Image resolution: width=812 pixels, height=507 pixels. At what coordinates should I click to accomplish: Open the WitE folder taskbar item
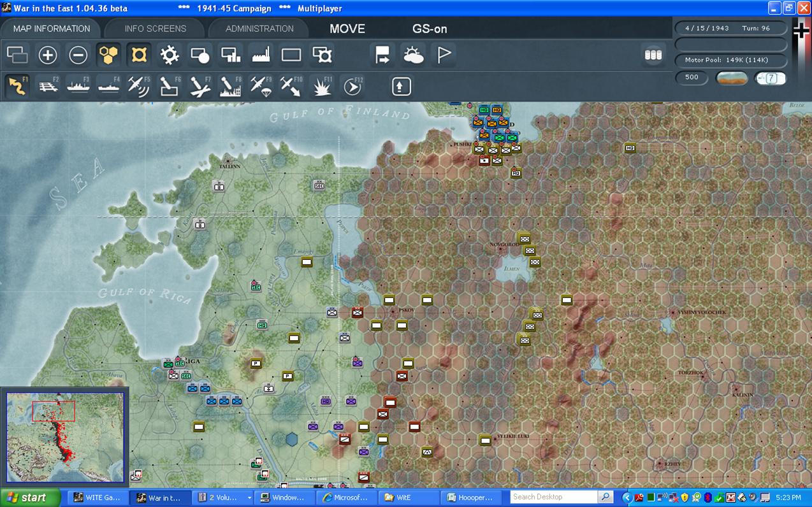pos(409,498)
